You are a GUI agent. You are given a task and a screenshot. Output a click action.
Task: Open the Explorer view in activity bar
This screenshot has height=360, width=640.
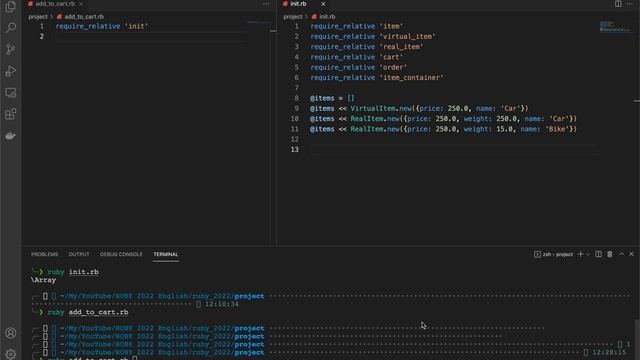click(11, 6)
